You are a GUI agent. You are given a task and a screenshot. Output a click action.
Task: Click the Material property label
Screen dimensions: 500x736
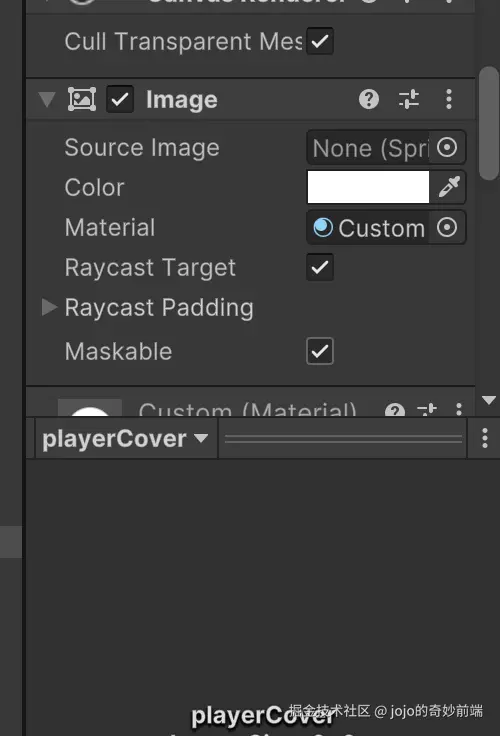(x=110, y=228)
